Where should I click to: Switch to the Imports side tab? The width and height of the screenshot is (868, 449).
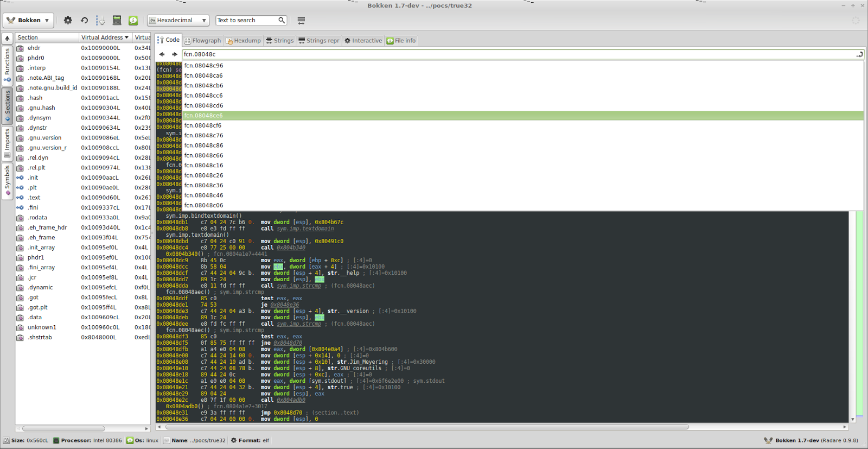coord(8,143)
